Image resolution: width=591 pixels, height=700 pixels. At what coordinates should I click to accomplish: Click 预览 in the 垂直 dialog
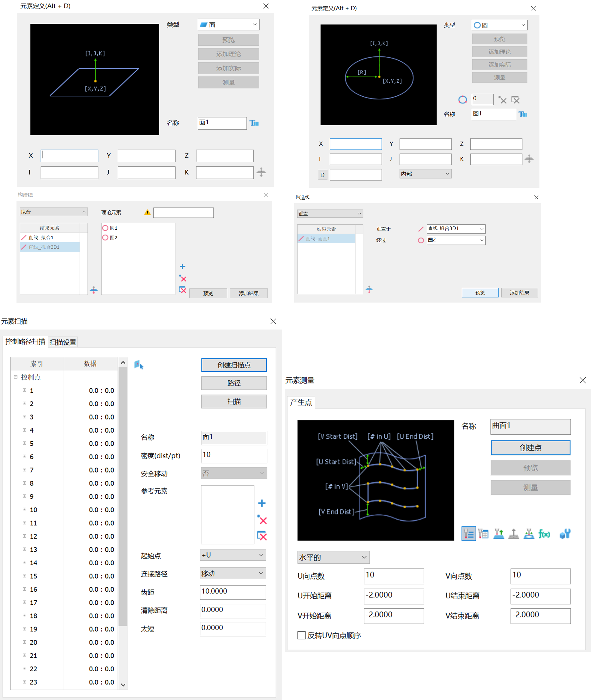[480, 293]
